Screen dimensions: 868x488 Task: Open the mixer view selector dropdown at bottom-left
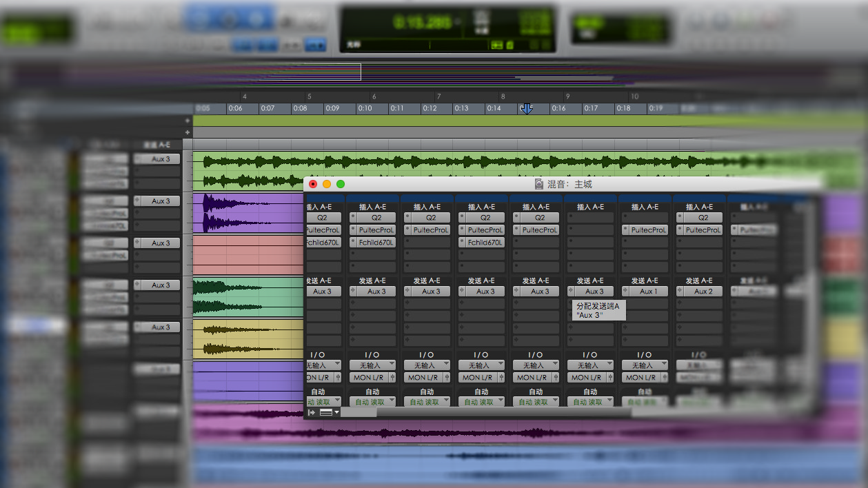coord(330,412)
